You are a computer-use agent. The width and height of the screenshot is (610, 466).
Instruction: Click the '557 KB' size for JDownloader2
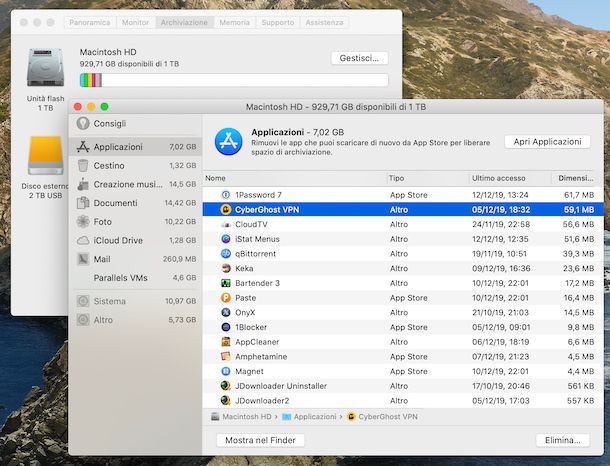coord(580,401)
